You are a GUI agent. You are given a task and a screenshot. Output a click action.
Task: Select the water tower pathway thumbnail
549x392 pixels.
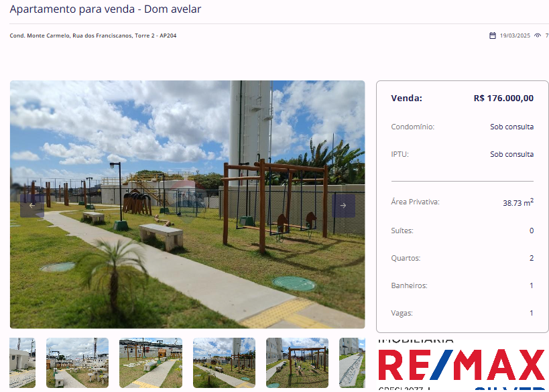[224, 363]
